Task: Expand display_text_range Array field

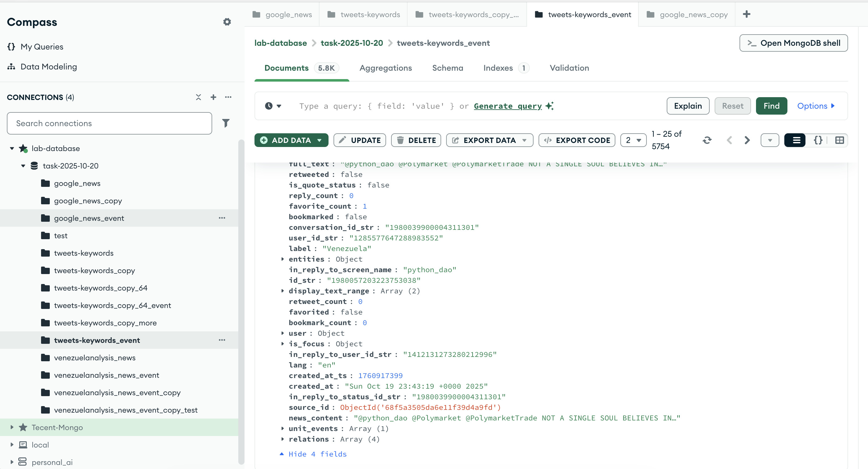Action: tap(282, 291)
